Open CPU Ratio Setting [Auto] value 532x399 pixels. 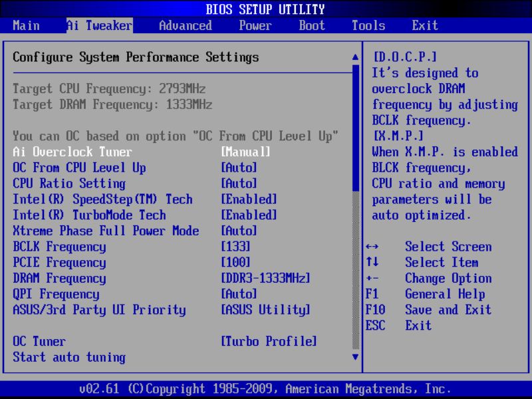pos(239,184)
